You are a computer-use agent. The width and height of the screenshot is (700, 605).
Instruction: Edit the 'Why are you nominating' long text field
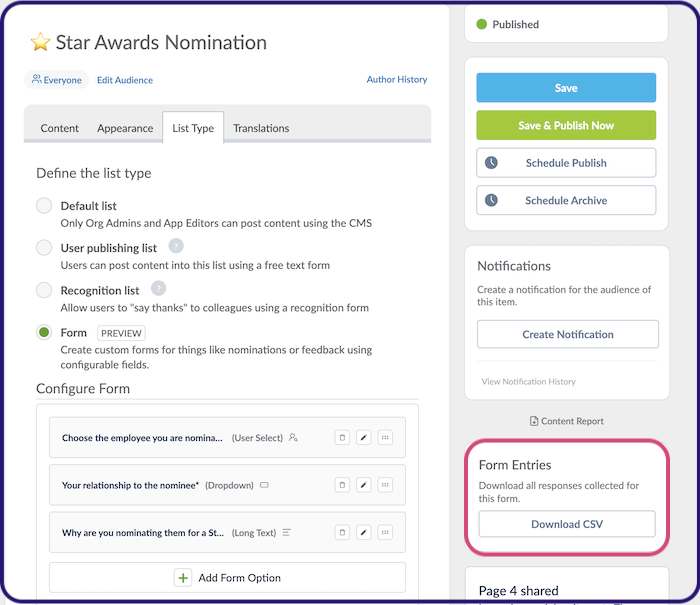point(363,532)
